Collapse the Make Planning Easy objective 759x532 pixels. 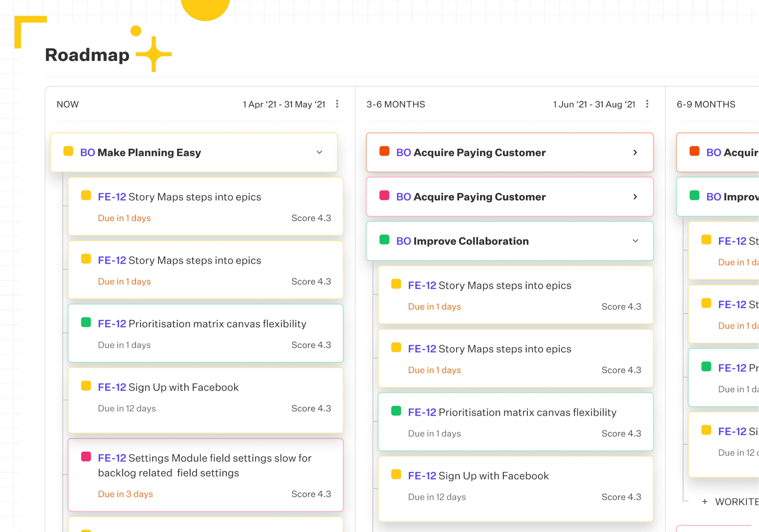coord(319,152)
